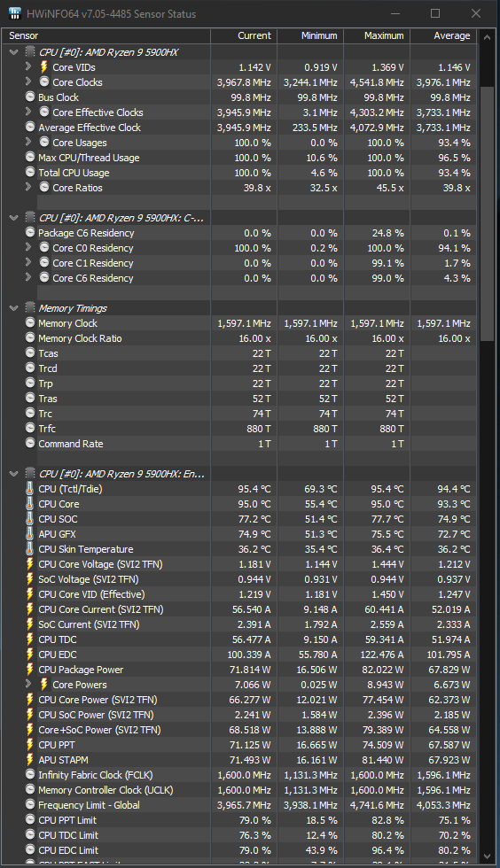This screenshot has width=500, height=868.
Task: Expand the Core C6 Residency row
Action: (x=28, y=277)
